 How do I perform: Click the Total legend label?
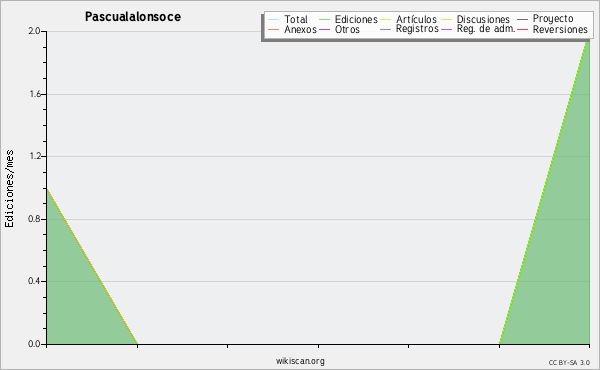tap(296, 19)
